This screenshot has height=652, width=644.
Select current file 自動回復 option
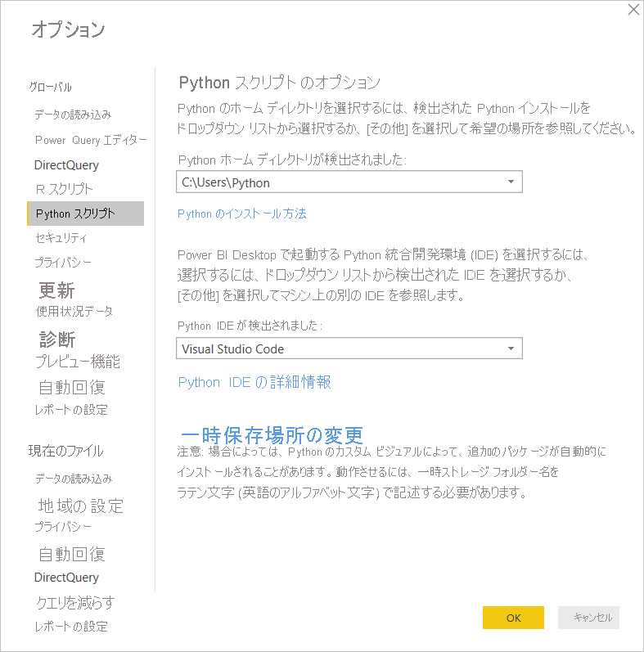[72, 555]
